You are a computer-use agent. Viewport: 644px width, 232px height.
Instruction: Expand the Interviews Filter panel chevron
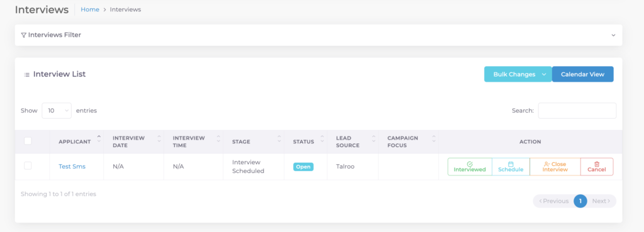coord(613,35)
